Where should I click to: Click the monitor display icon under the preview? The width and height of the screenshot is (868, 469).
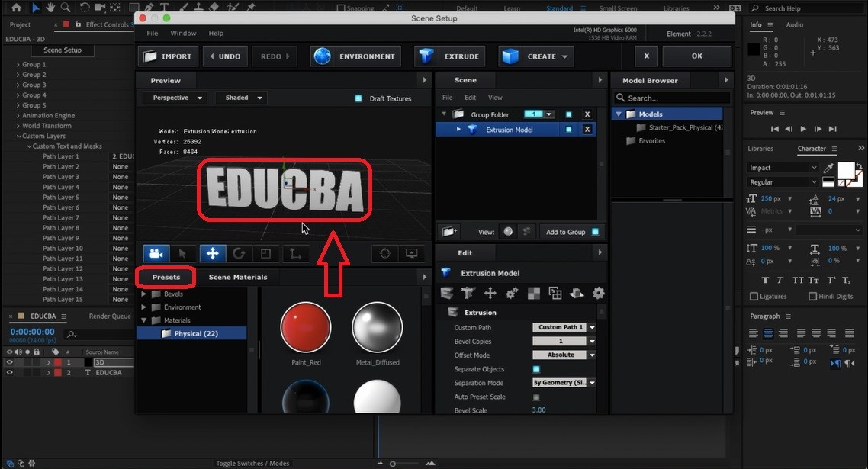point(411,254)
